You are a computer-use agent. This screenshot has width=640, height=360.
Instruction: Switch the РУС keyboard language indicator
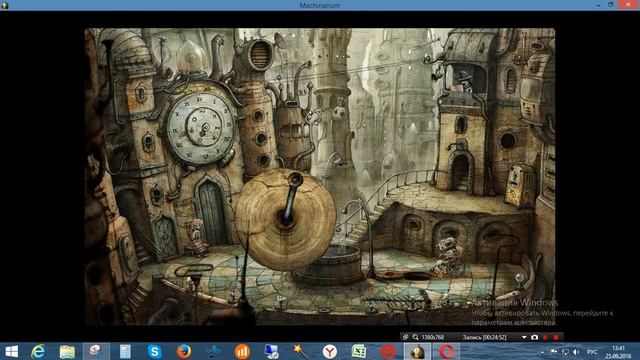click(592, 352)
